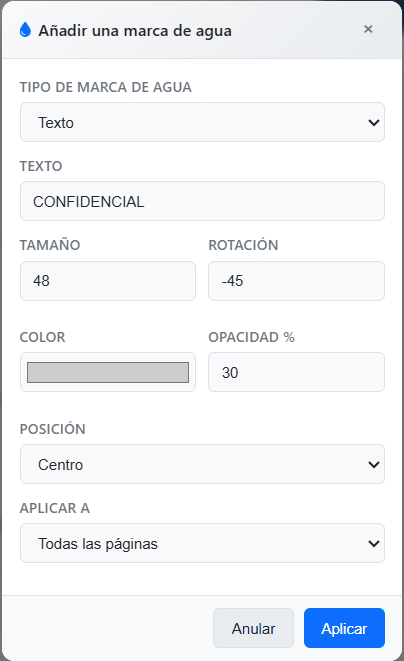Click the blue water drop icon

coord(25,30)
